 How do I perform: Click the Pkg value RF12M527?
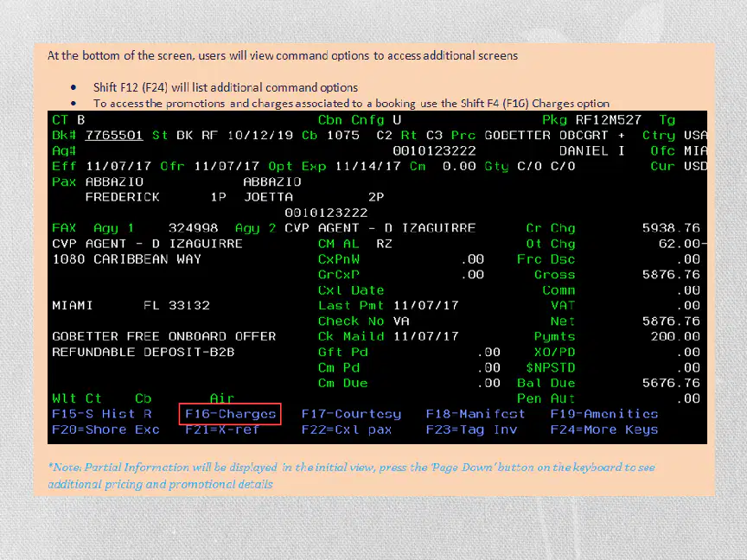pyautogui.click(x=609, y=119)
